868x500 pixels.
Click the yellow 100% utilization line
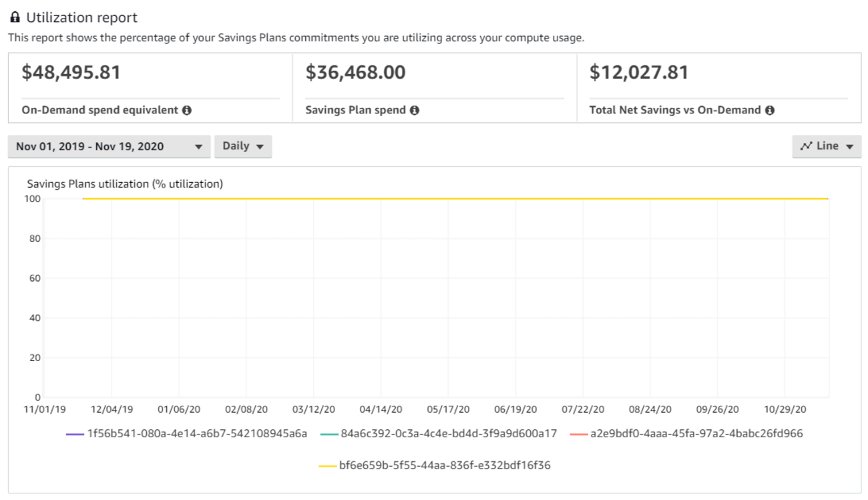pos(454,199)
